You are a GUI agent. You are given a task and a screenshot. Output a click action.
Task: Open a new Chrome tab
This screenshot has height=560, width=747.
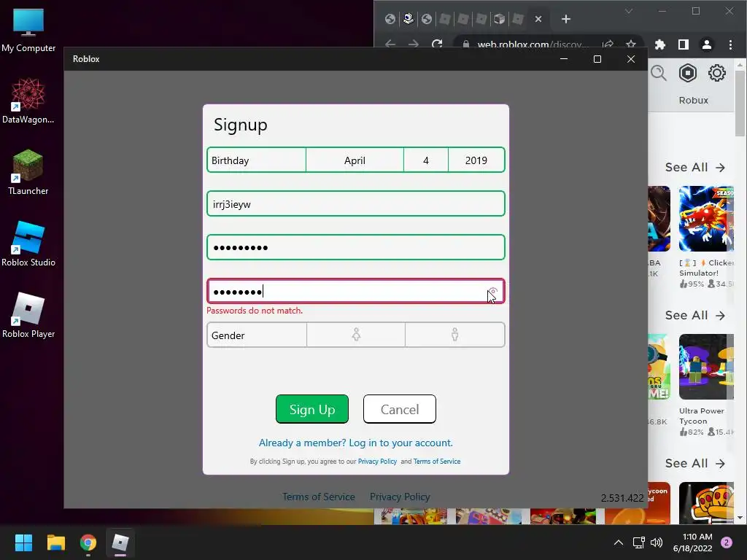pyautogui.click(x=566, y=19)
